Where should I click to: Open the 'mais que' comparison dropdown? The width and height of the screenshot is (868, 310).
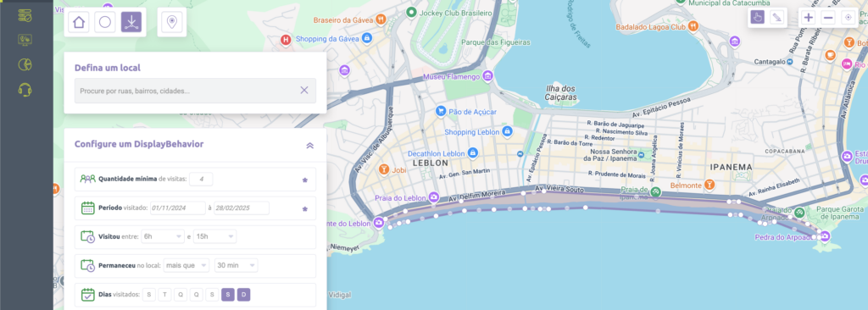186,265
